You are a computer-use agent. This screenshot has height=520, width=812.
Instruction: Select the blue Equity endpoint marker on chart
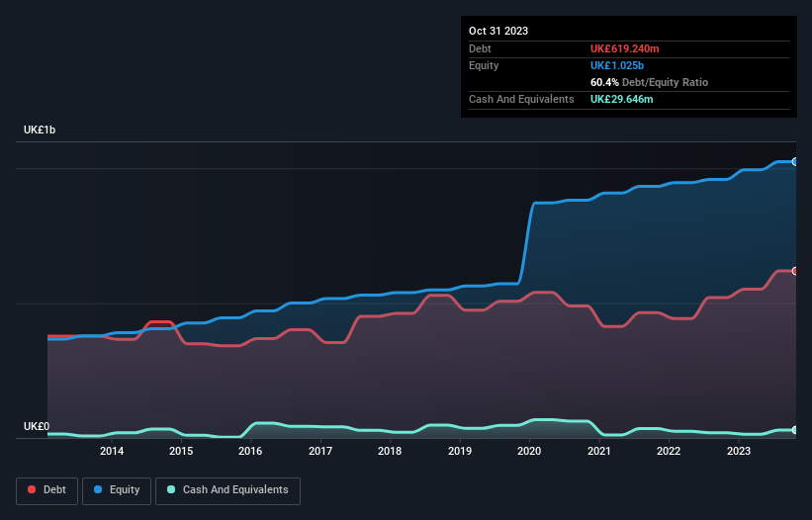[795, 162]
